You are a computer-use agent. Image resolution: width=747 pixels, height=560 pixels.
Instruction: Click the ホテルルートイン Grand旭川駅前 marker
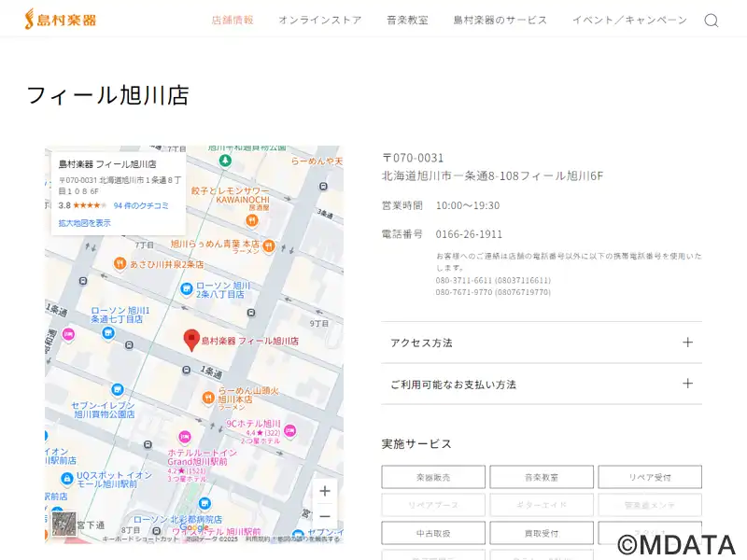[184, 436]
